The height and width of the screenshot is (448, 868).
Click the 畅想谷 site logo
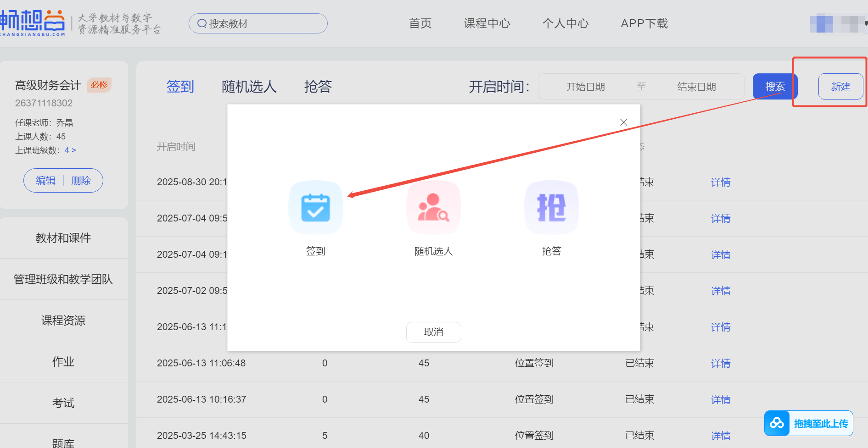point(33,23)
